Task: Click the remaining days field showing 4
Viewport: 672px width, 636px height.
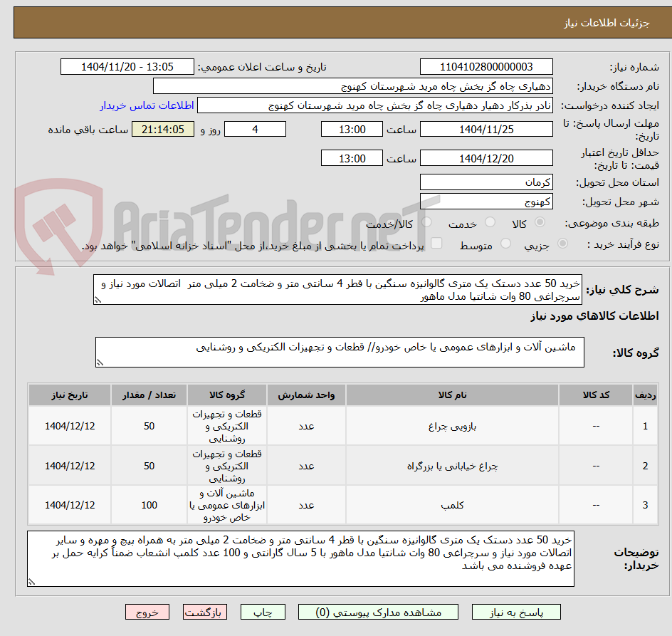Action: (255, 129)
